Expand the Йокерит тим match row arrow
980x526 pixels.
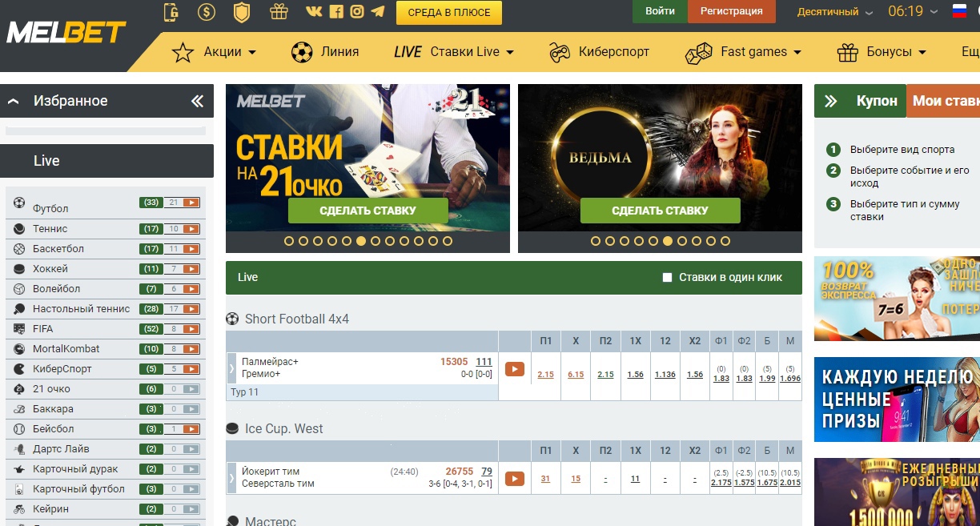pos(232,478)
